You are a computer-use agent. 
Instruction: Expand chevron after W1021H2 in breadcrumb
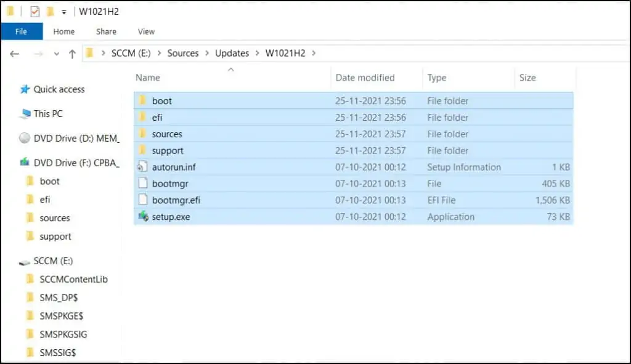pos(314,53)
